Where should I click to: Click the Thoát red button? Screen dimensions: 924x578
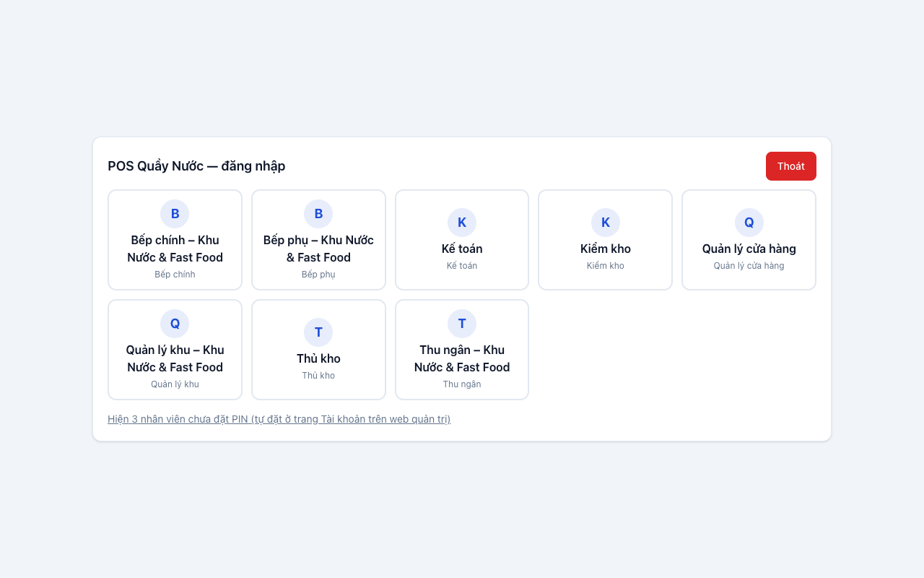coord(791,166)
